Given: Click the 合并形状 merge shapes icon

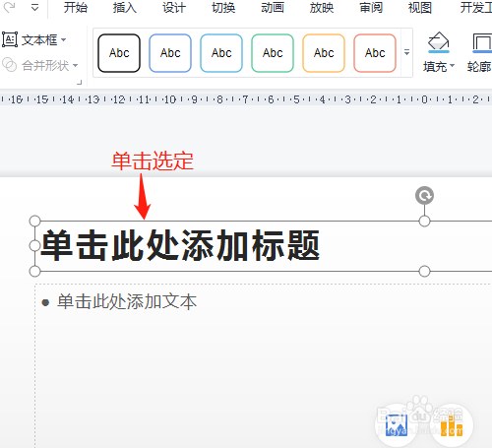Looking at the screenshot, I should 9,65.
